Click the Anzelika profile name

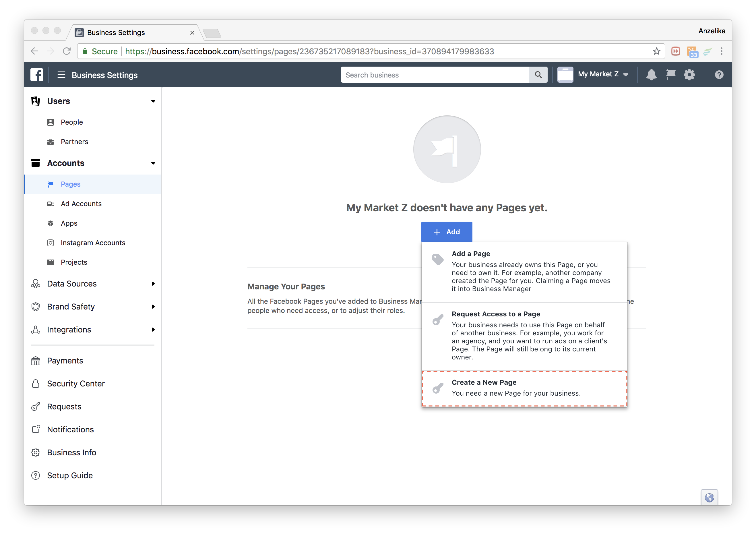pos(712,31)
